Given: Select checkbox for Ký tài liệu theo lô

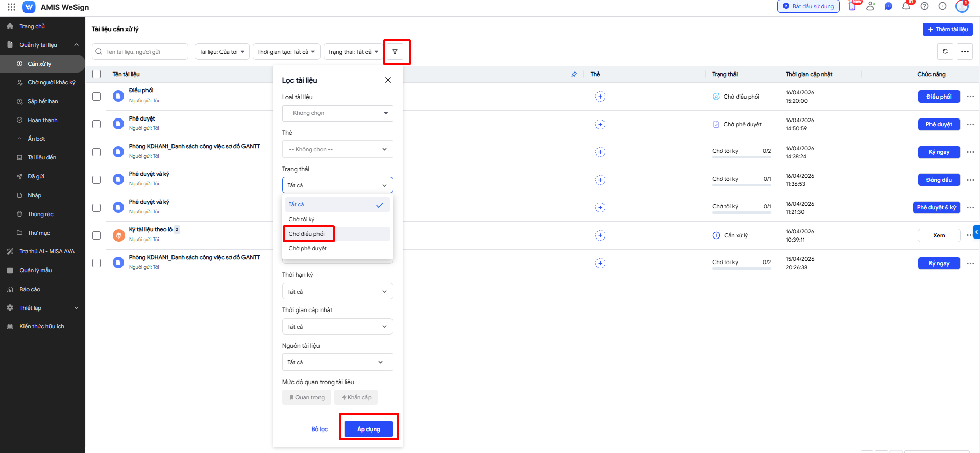Looking at the screenshot, I should 96,235.
